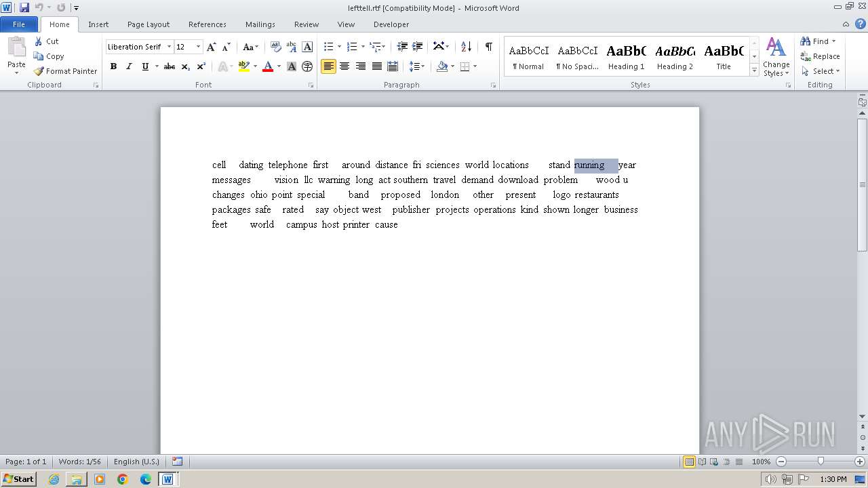Switch to Print Layout view
This screenshot has height=488, width=868.
[689, 462]
